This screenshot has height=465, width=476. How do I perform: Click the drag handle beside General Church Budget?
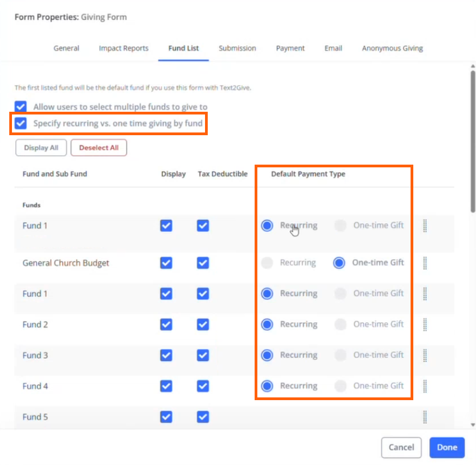click(x=425, y=263)
